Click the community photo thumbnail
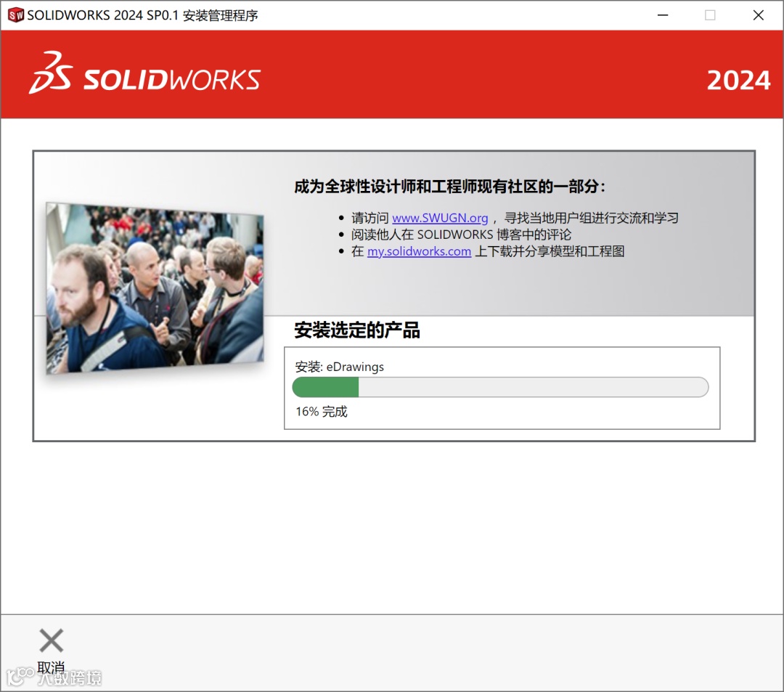 [155, 288]
